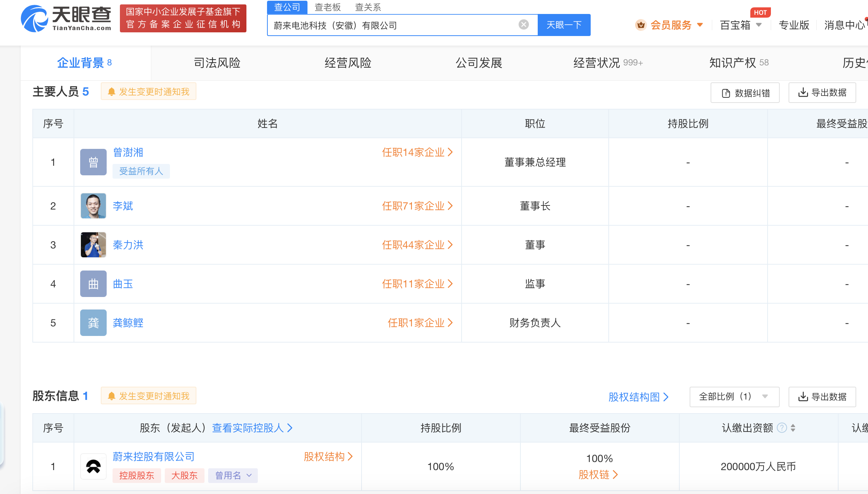Open 曾澍湘 profile link
Viewport: 868px width, 494px height.
tap(128, 152)
